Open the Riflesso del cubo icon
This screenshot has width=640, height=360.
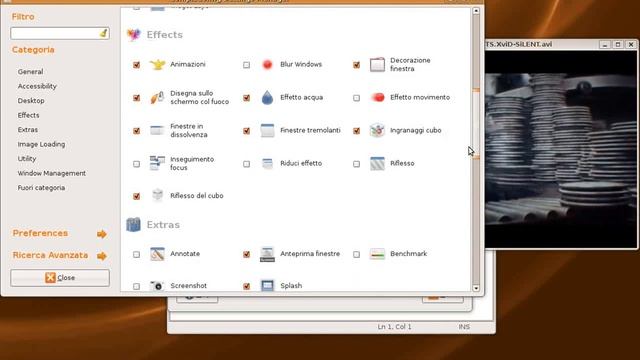coord(157,196)
